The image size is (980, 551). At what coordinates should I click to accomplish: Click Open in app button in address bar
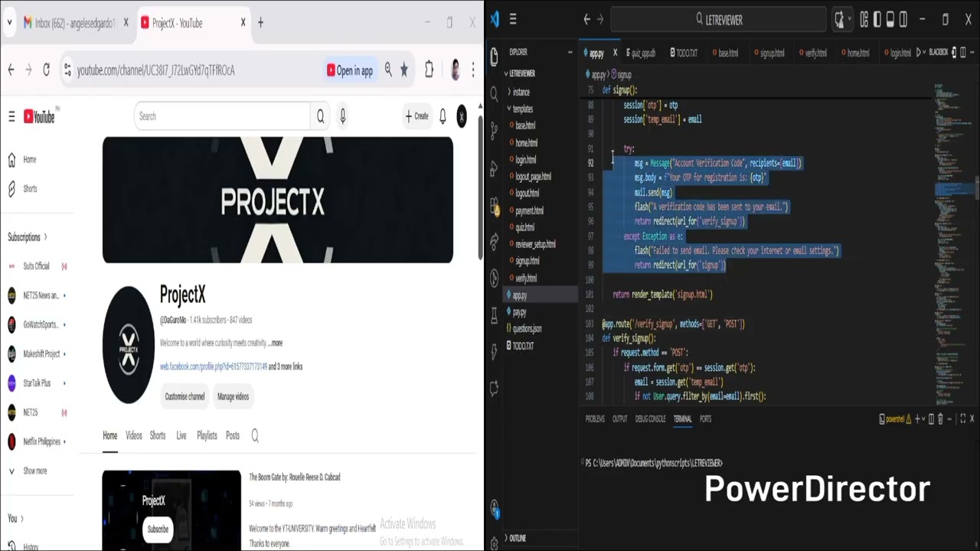pyautogui.click(x=350, y=70)
